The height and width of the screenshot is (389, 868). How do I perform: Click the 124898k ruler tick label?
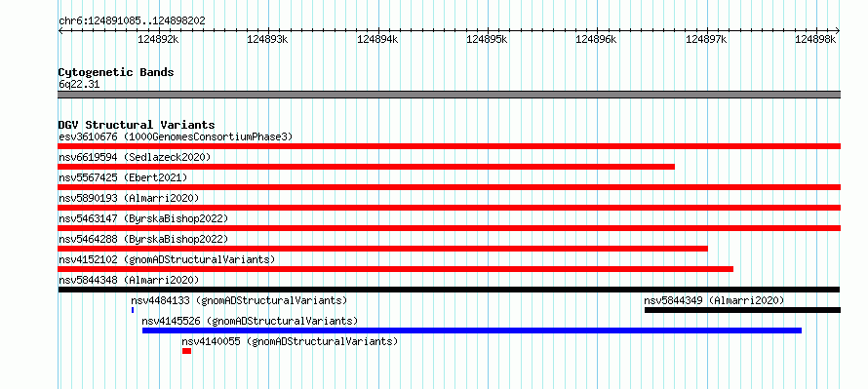tap(816, 40)
